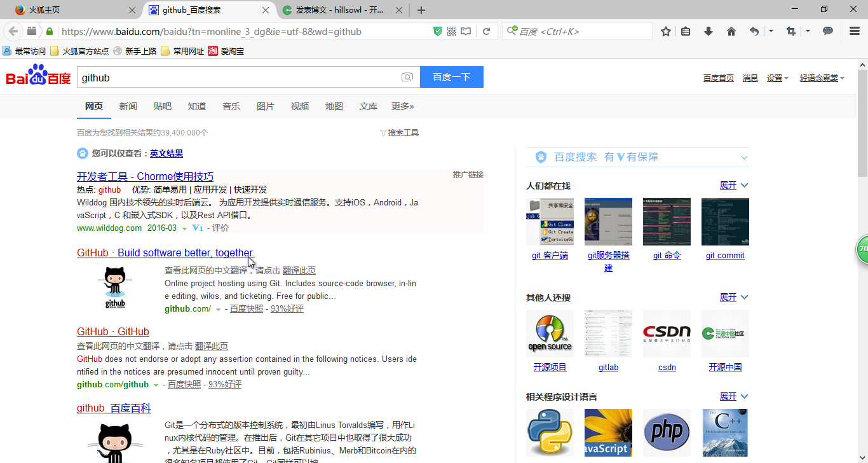Click the 百度首页 link
The image size is (868, 463).
pyautogui.click(x=719, y=78)
